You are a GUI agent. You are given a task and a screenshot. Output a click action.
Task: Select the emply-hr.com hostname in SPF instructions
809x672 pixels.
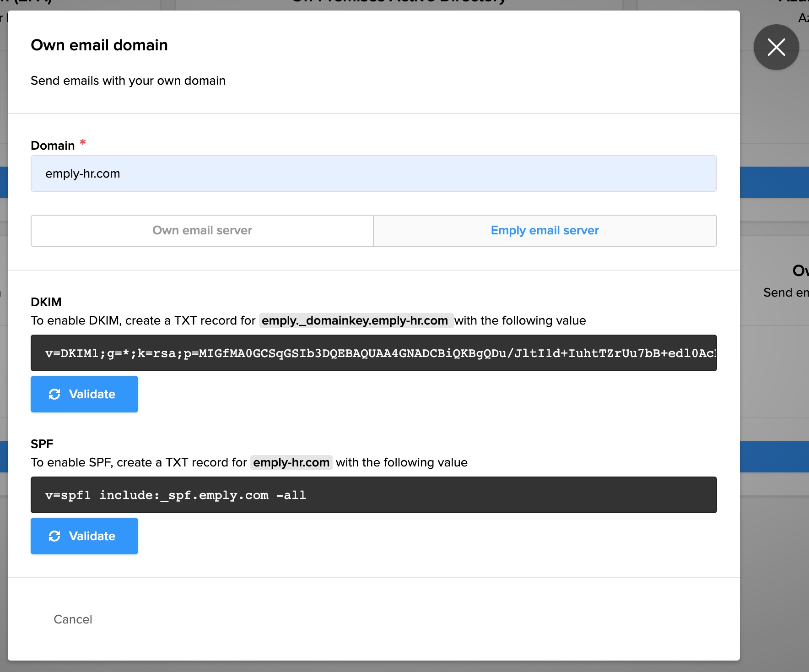pos(291,462)
